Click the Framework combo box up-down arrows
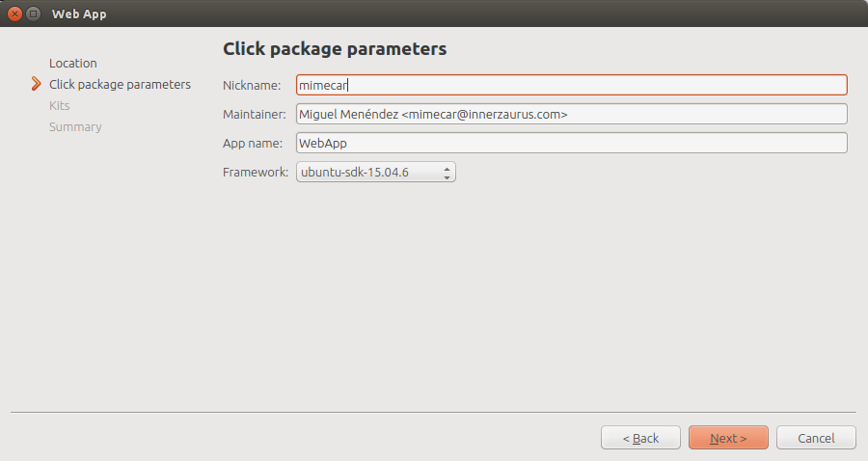This screenshot has height=461, width=868. pyautogui.click(x=447, y=172)
